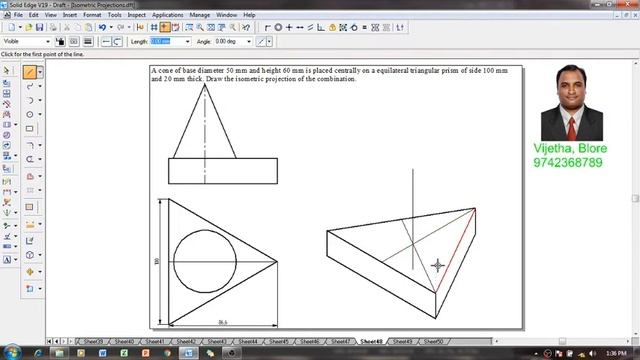Click the Undo icon

[102, 28]
